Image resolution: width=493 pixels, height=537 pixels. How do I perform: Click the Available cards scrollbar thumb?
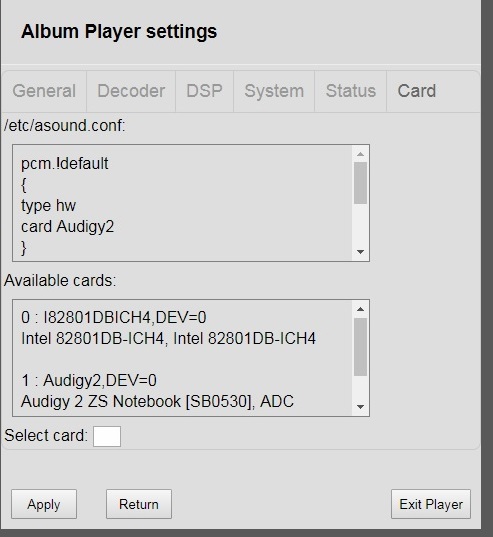pos(360,347)
